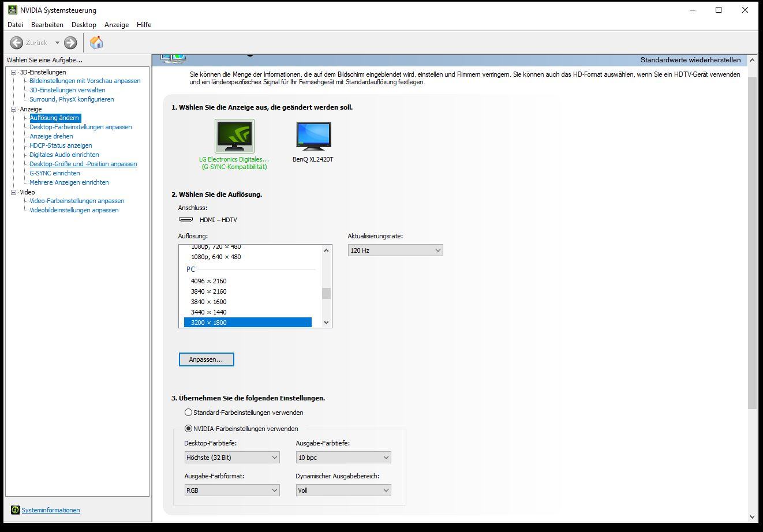The image size is (763, 532).
Task: Click the Systeminformationen link
Action: click(x=51, y=510)
